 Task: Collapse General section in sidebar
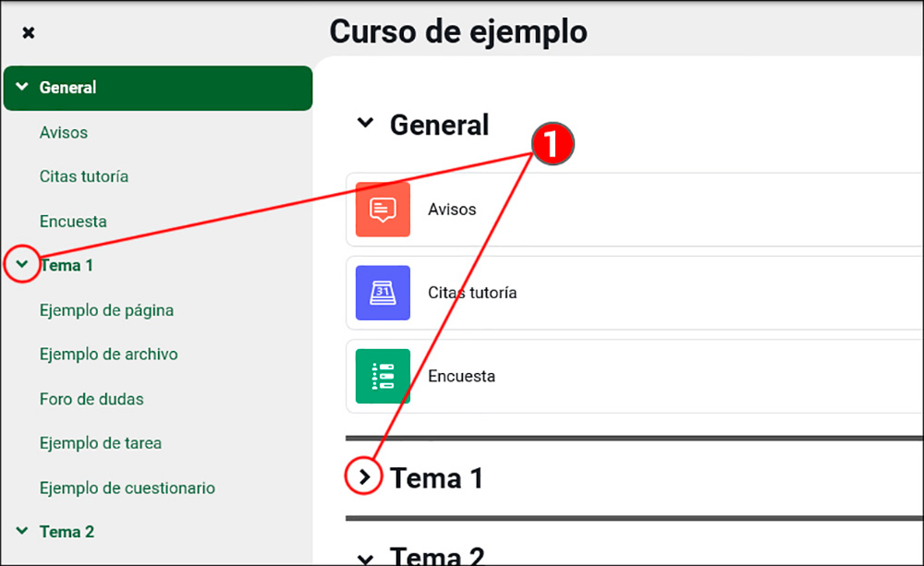click(x=22, y=88)
